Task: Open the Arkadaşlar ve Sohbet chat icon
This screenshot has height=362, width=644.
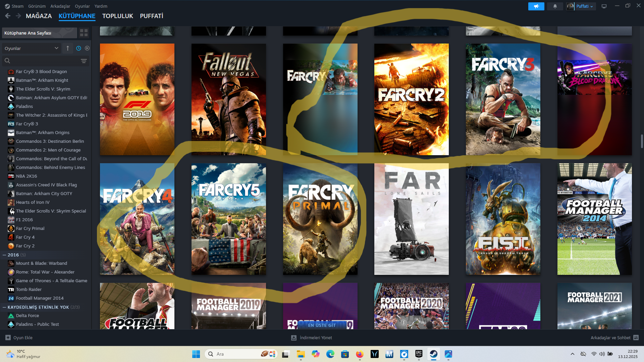Action: (636, 338)
